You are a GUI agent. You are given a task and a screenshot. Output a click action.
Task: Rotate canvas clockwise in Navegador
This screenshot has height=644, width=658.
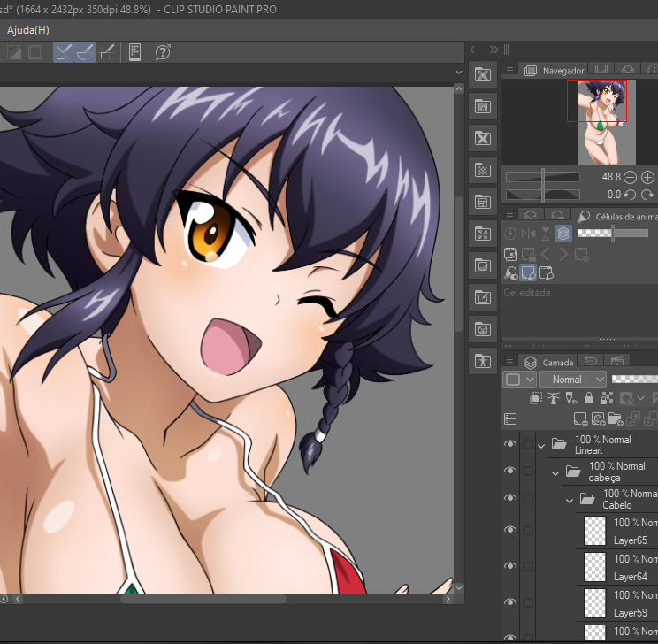[x=647, y=195]
